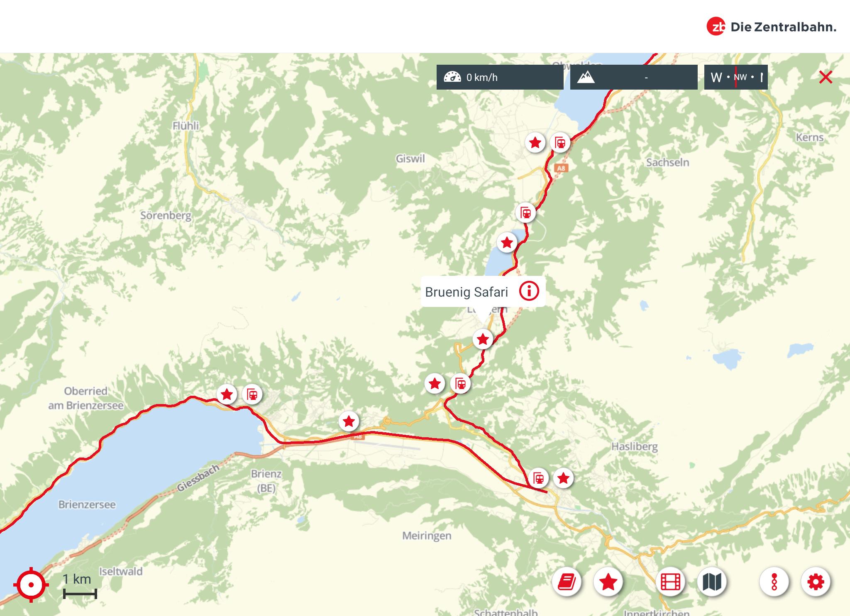Select the train station marker near Meiringen

click(x=538, y=478)
